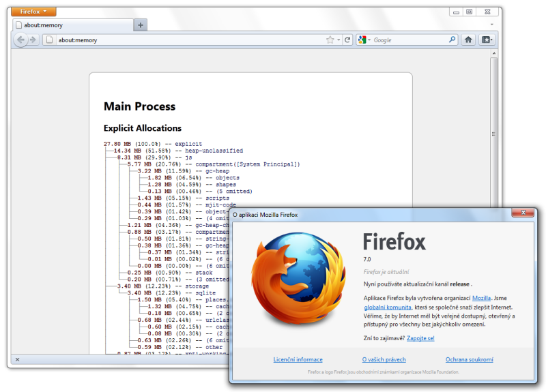Click the 0.59 MB other row
The height and width of the screenshot is (392, 546).
pyautogui.click(x=179, y=347)
